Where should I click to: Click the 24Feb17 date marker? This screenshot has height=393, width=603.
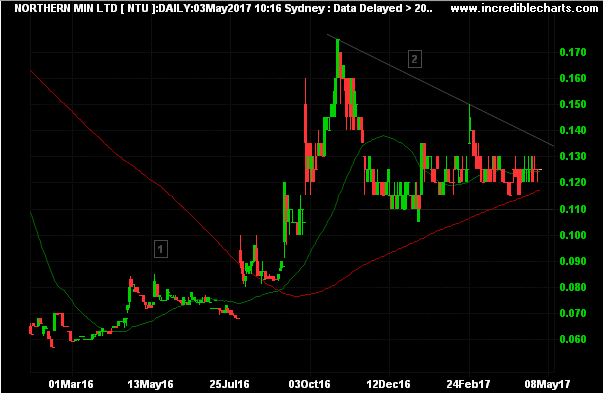tap(468, 384)
